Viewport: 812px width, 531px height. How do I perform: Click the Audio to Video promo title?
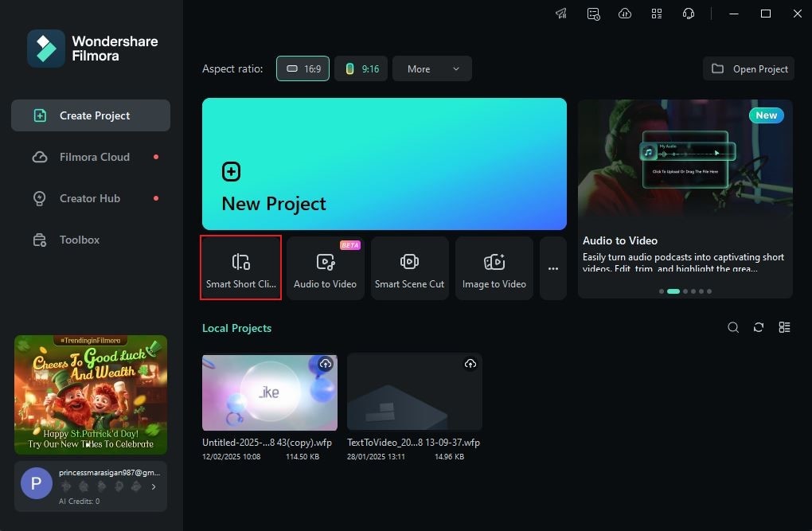(x=620, y=240)
